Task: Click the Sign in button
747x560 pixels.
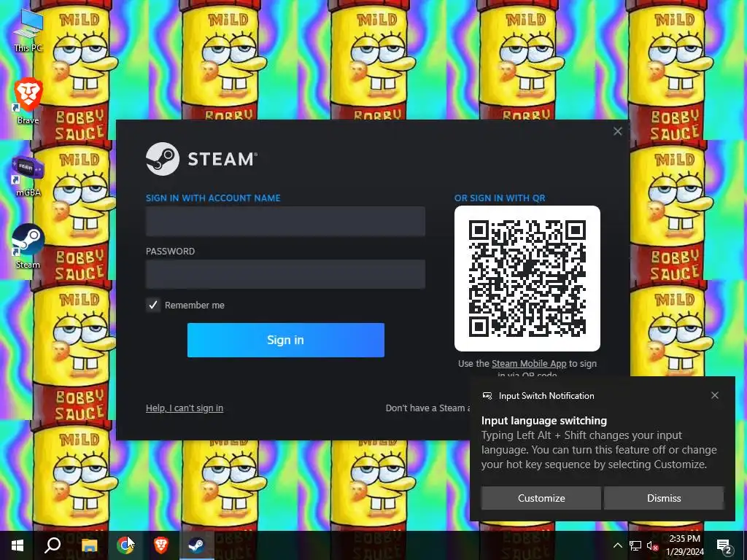Action: [x=286, y=340]
